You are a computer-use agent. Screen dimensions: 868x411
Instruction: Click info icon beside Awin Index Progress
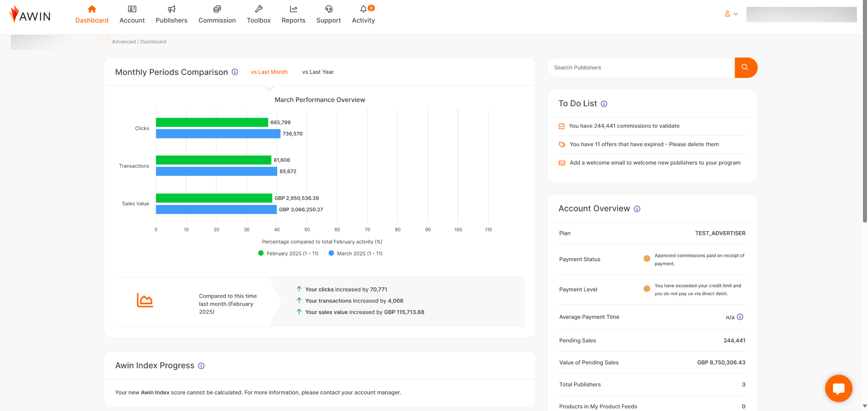[x=201, y=366]
